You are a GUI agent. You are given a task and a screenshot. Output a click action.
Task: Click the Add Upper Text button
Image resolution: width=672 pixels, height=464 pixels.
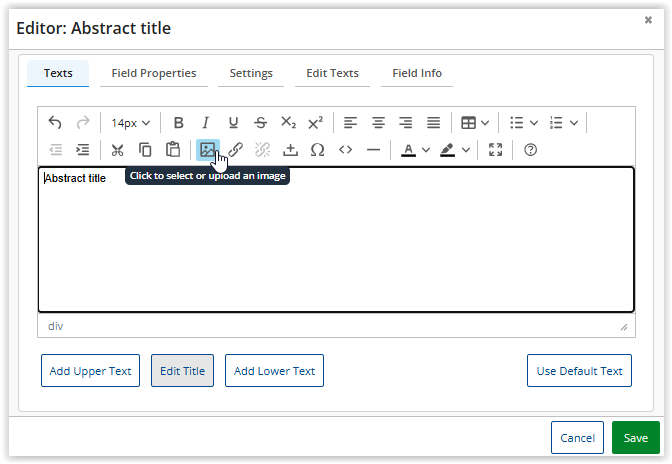[x=90, y=371]
